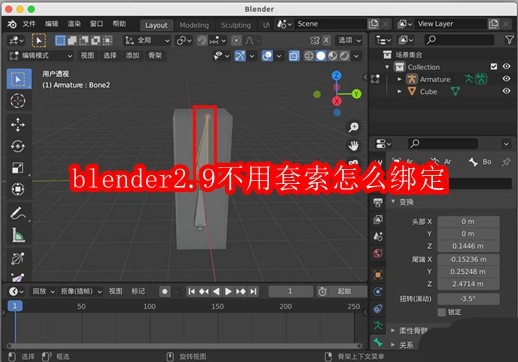Open the 回放 playback dropdown
This screenshot has height=362, width=518.
pos(43,291)
